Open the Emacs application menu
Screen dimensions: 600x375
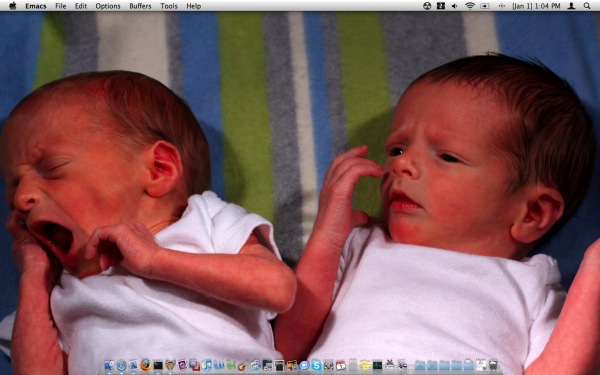[36, 6]
